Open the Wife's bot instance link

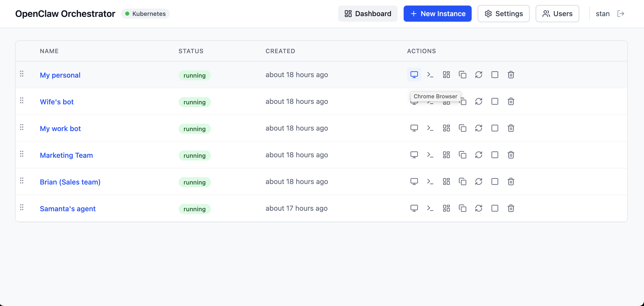[x=57, y=102]
